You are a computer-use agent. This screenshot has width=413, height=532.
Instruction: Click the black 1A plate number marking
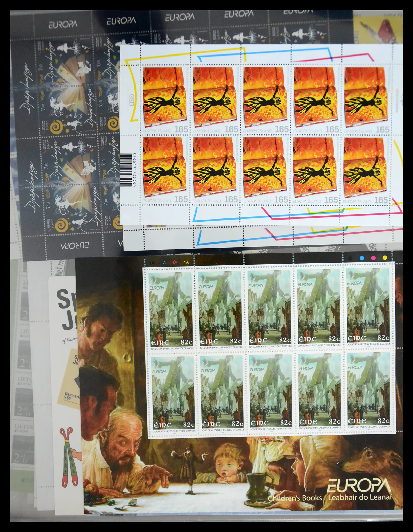[x=153, y=262]
